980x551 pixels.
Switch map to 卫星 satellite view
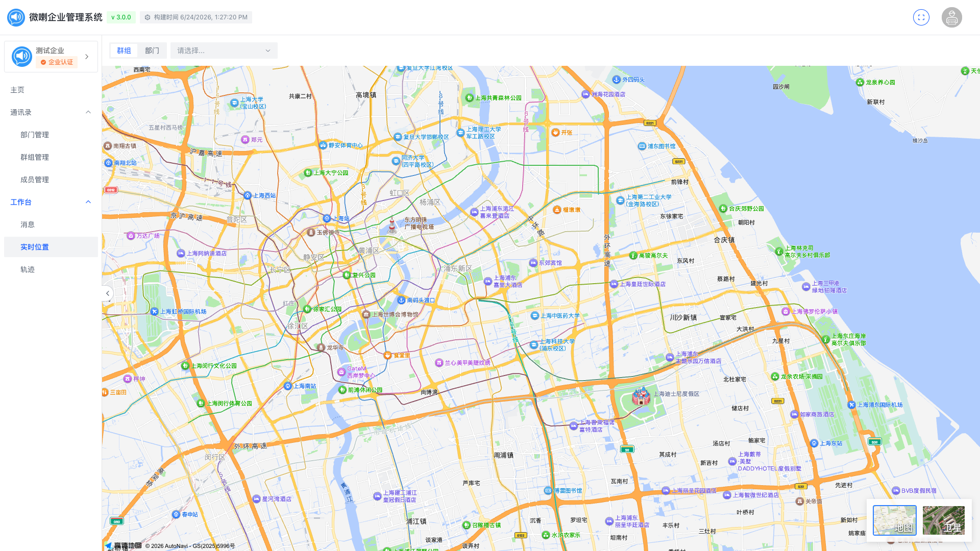coord(944,520)
